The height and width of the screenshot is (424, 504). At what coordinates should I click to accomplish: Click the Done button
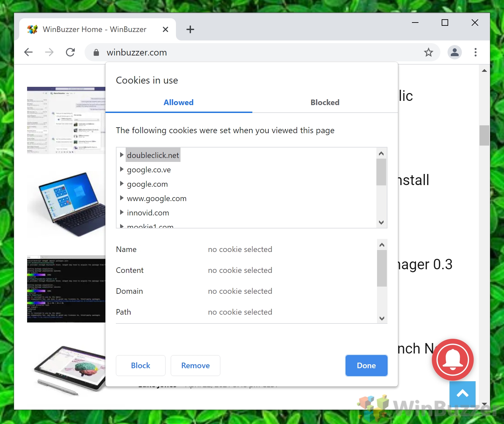tap(366, 365)
